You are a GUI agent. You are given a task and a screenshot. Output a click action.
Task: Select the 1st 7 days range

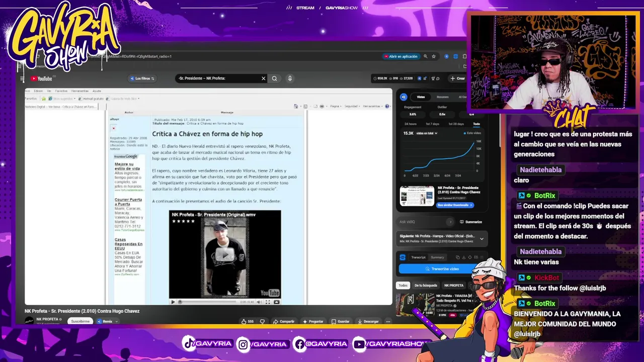click(432, 124)
